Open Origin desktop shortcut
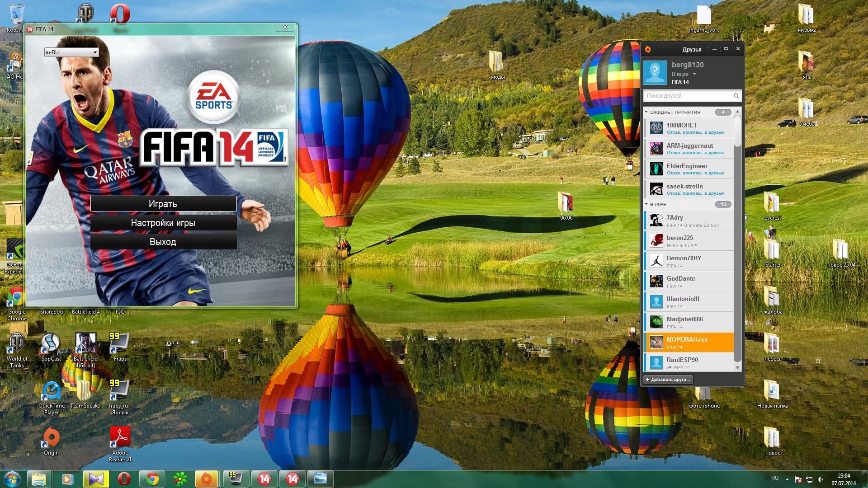Image resolution: width=868 pixels, height=488 pixels. (51, 441)
